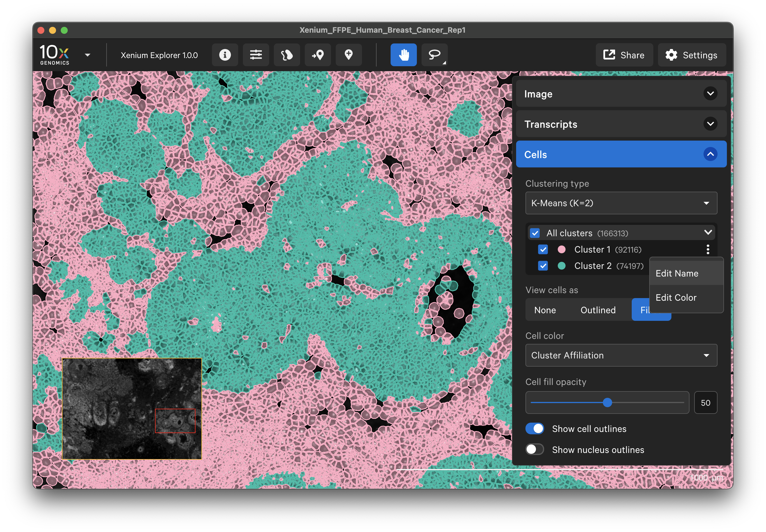
Task: Click the cell shapes toolbar icon
Action: tap(287, 55)
